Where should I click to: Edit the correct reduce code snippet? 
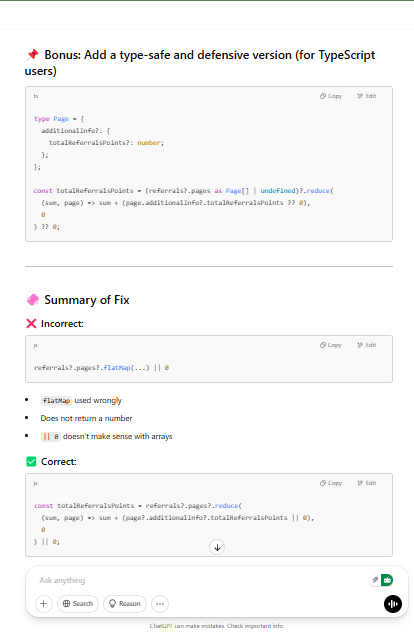coord(367,483)
